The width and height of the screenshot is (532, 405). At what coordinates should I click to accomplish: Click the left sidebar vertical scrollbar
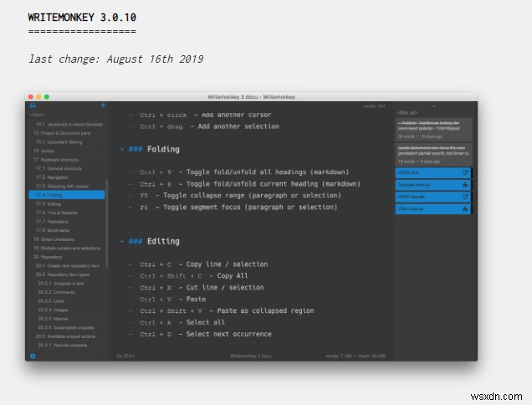(x=107, y=223)
